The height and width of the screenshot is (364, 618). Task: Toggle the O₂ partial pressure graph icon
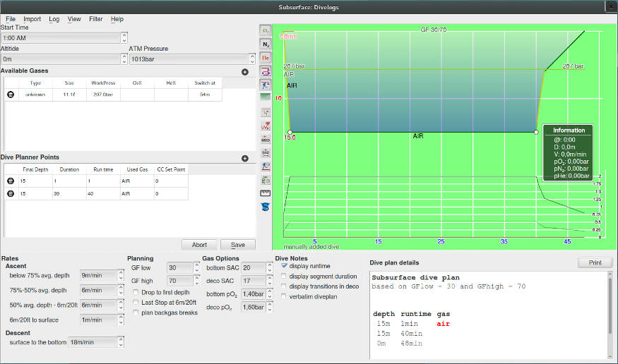[x=266, y=30]
